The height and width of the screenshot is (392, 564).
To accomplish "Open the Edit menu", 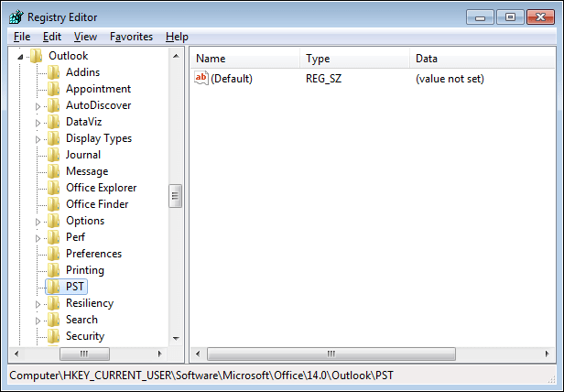I will (x=52, y=37).
